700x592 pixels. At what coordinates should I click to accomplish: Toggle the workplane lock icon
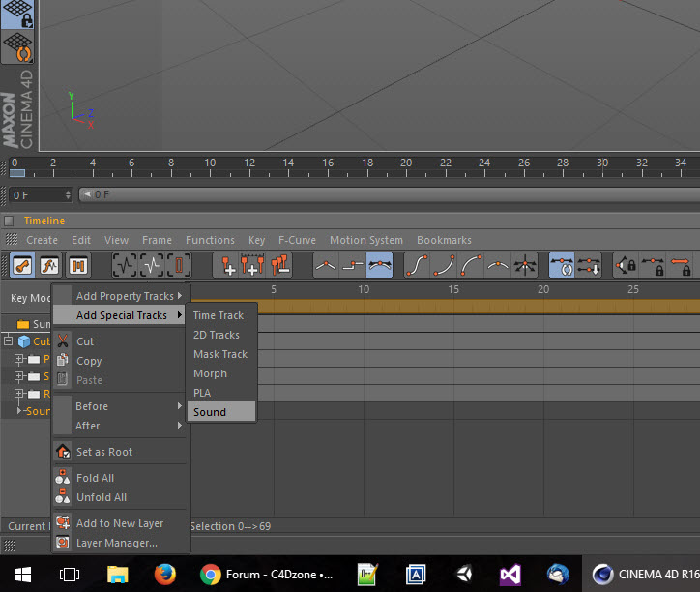tap(17, 15)
